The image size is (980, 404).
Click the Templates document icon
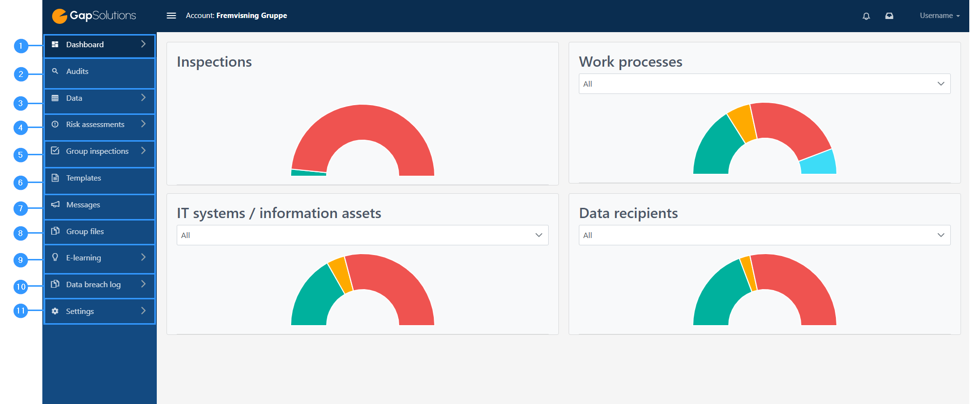pos(55,178)
